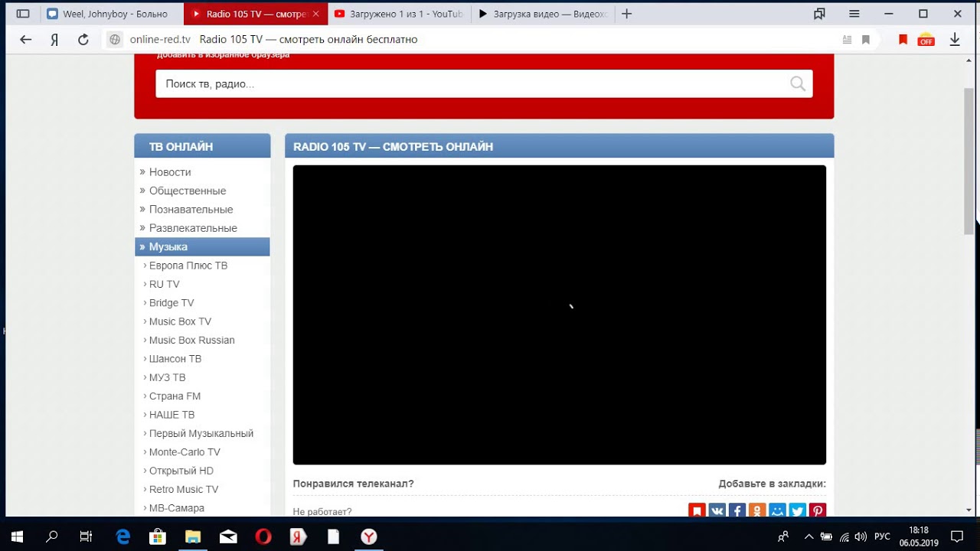
Task: Open МВ-Самара channel
Action: click(177, 508)
